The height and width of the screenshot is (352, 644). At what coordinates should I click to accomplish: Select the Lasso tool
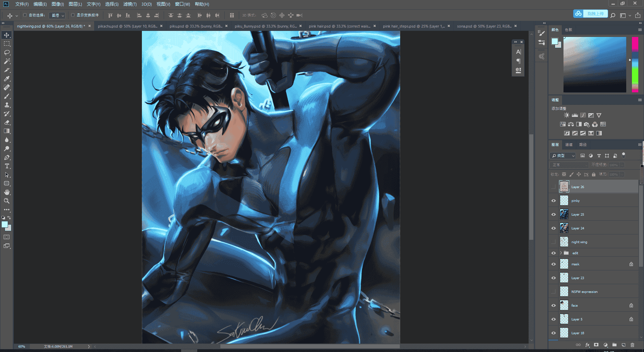(x=7, y=52)
